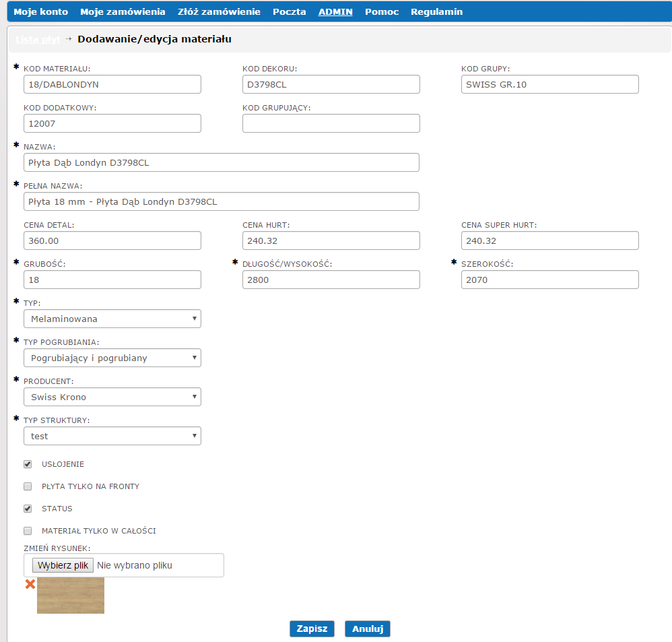
Task: Open the Producent dropdown with Swiss Krono
Action: tap(112, 397)
